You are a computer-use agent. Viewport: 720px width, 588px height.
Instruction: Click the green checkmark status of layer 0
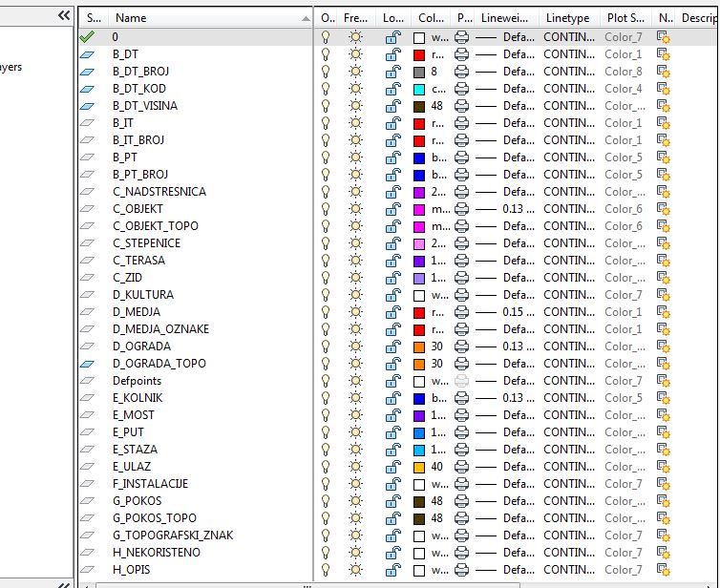click(87, 37)
